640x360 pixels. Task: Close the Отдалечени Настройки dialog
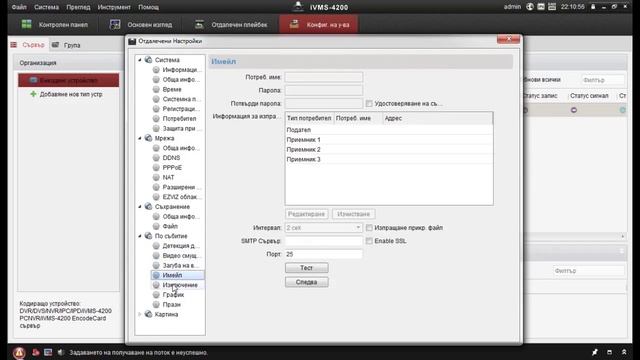tap(508, 39)
